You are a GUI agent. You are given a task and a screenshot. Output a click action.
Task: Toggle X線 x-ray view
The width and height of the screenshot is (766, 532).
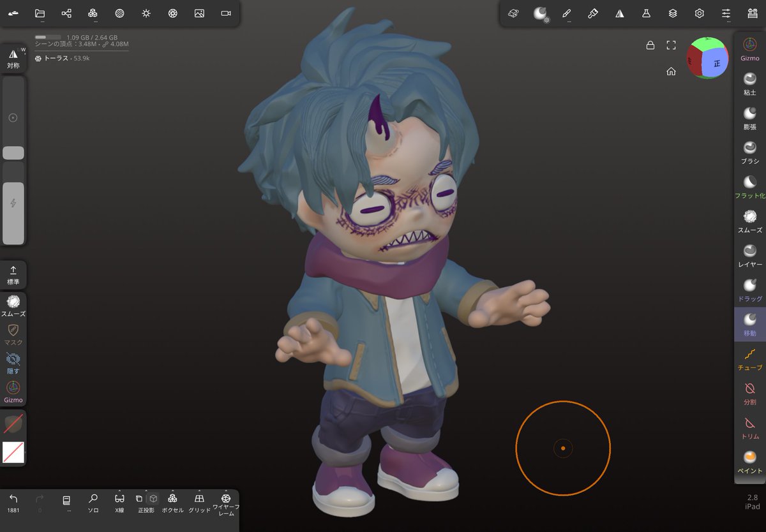coord(119,503)
